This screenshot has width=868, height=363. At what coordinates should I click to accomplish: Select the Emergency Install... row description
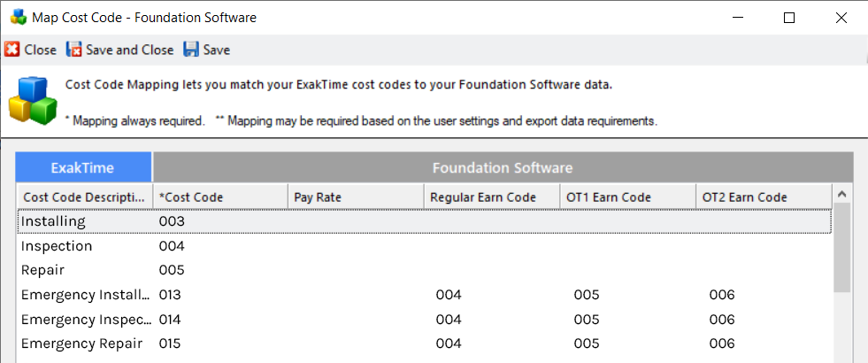tap(85, 294)
